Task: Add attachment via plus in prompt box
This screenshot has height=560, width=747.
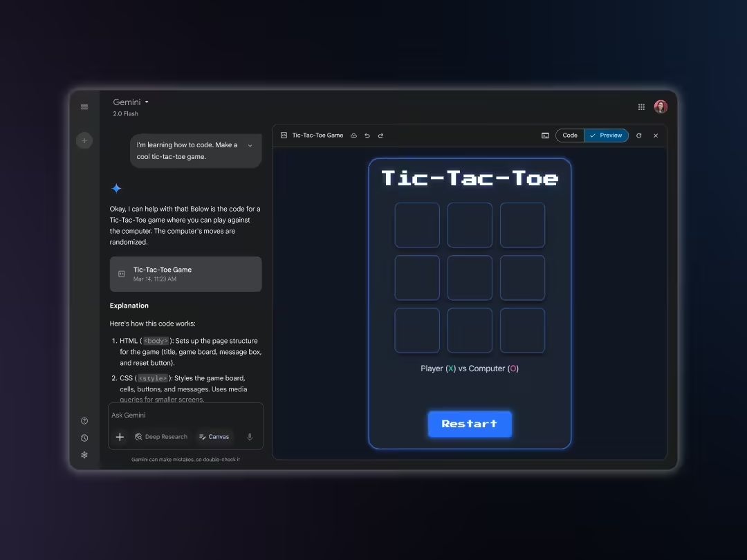Action: pos(120,437)
